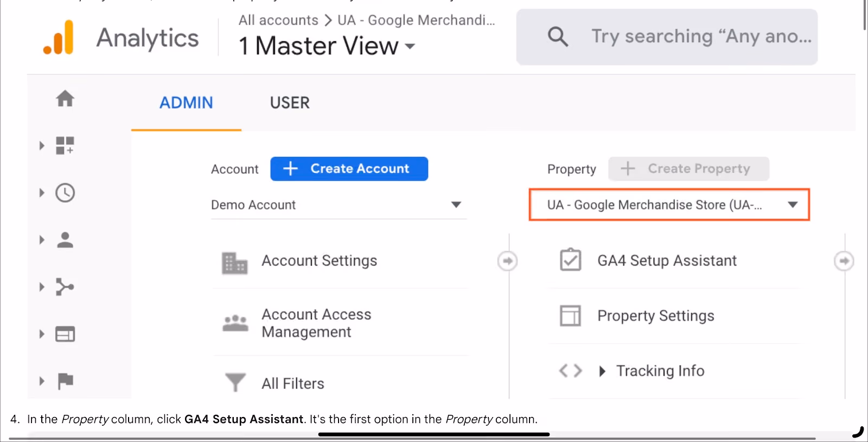Open Account Settings
868x442 pixels.
[320, 261]
